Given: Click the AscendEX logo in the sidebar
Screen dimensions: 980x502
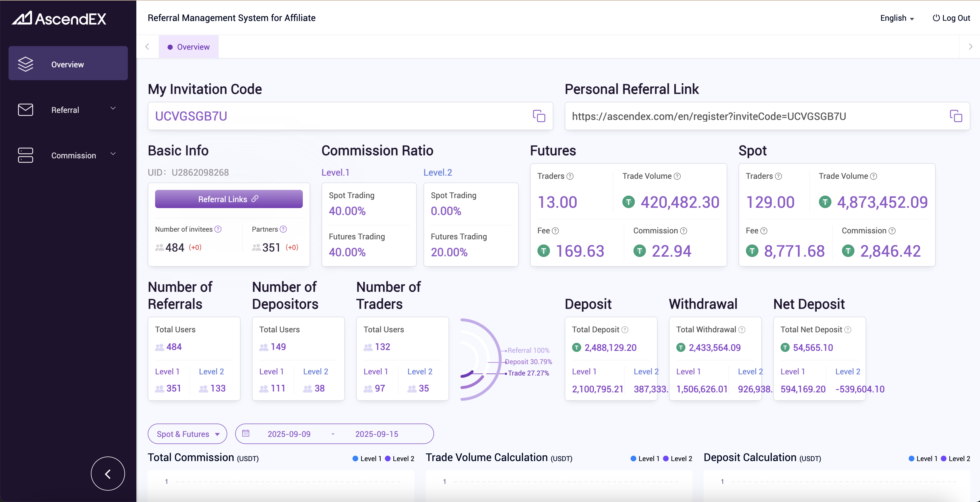Looking at the screenshot, I should (x=59, y=18).
